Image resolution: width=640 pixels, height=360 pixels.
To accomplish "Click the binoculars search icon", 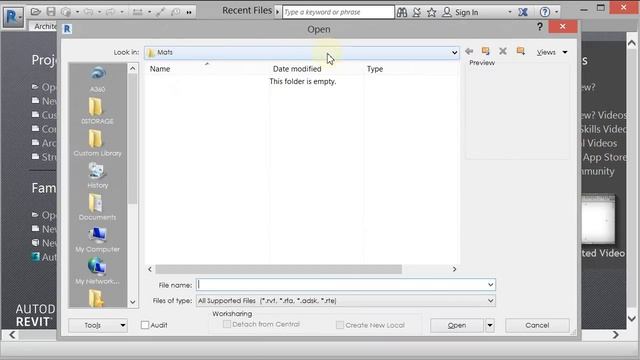I will 402,12.
